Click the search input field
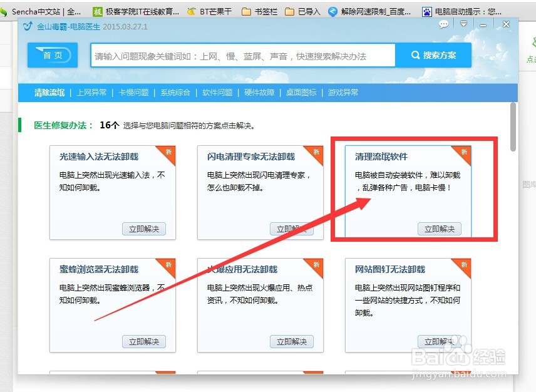This screenshot has height=392, width=536. point(244,55)
